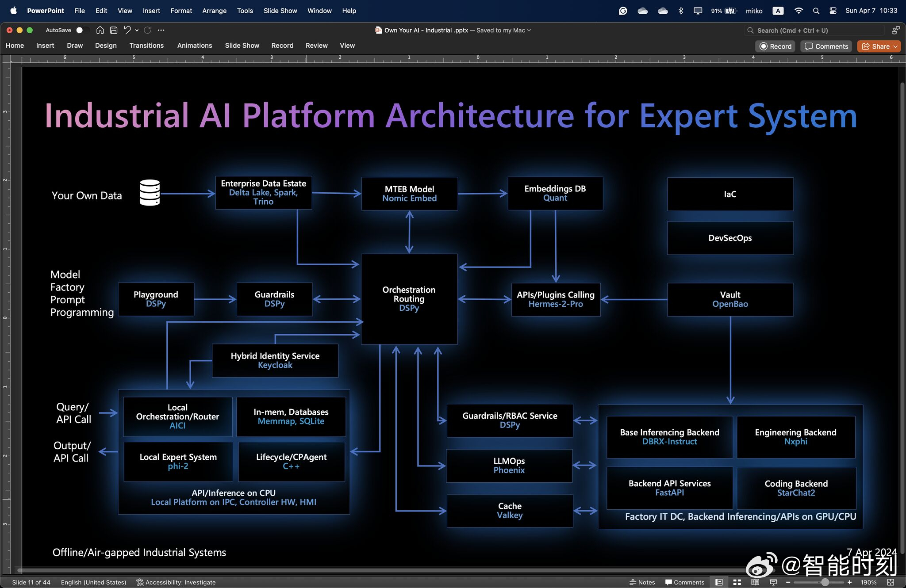The width and height of the screenshot is (906, 588).
Task: Undo the last action
Action: pyautogui.click(x=127, y=30)
